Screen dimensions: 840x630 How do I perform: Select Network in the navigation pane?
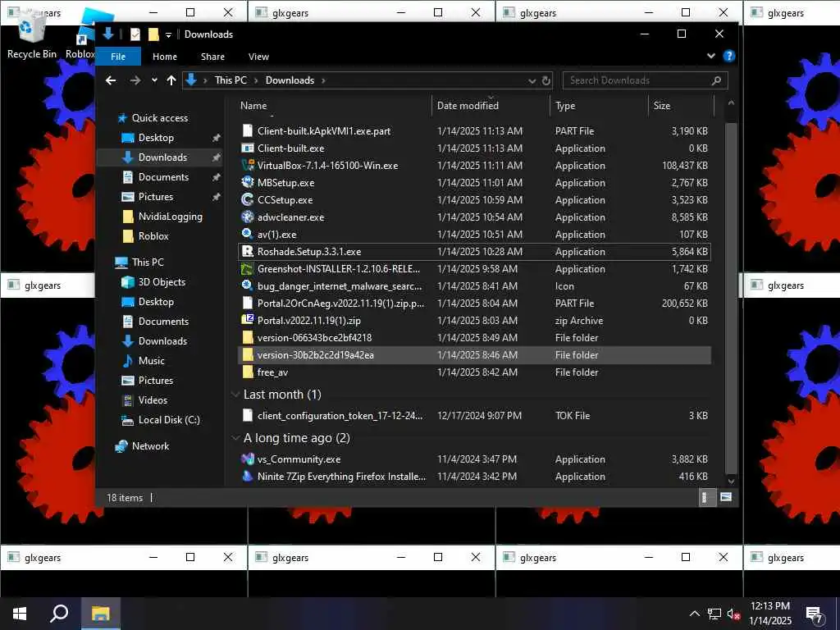pos(150,446)
